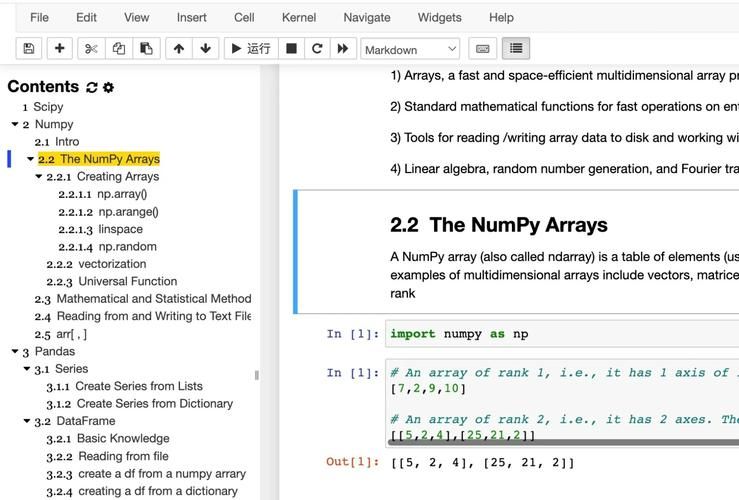
Task: Open the Insert menu
Action: click(x=191, y=17)
